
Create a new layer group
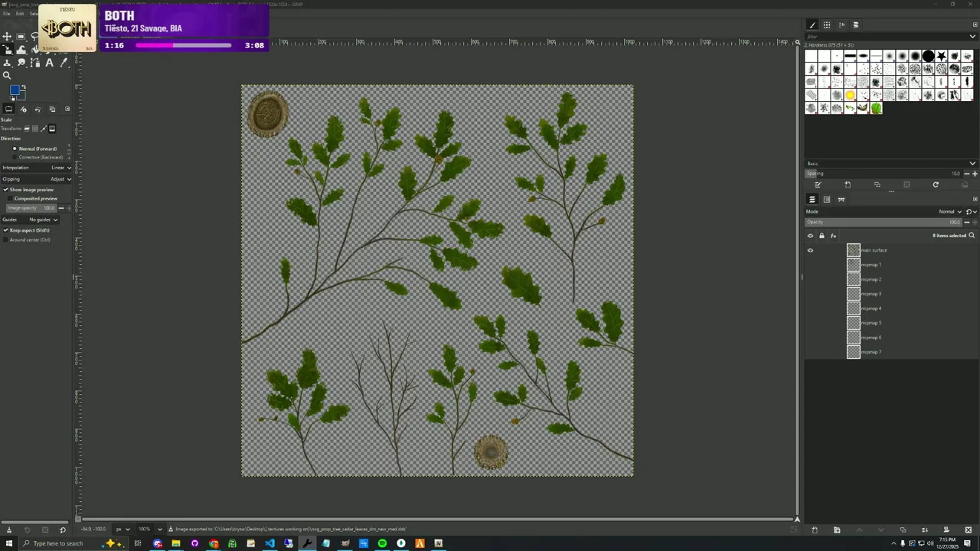coord(837,530)
